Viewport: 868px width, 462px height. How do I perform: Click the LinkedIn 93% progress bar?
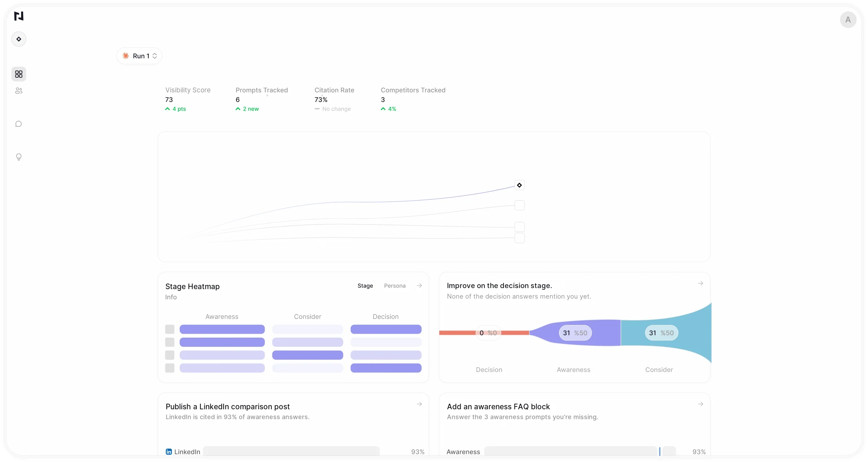tap(291, 451)
